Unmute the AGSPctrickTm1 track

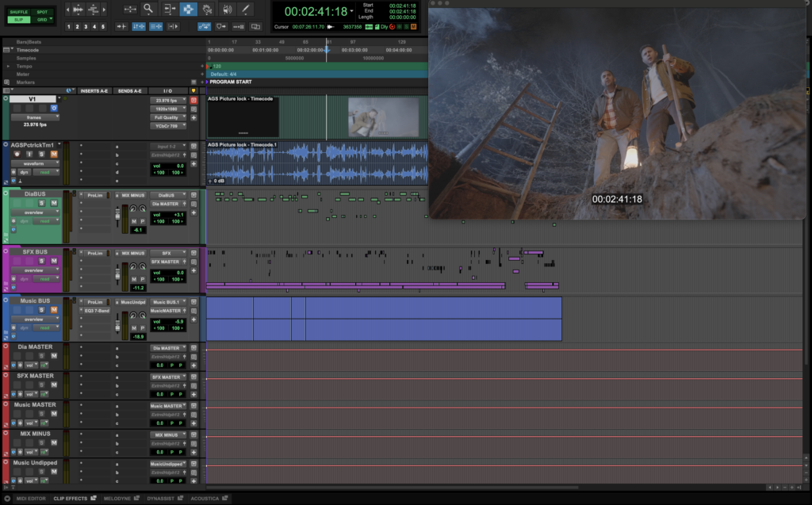click(55, 155)
